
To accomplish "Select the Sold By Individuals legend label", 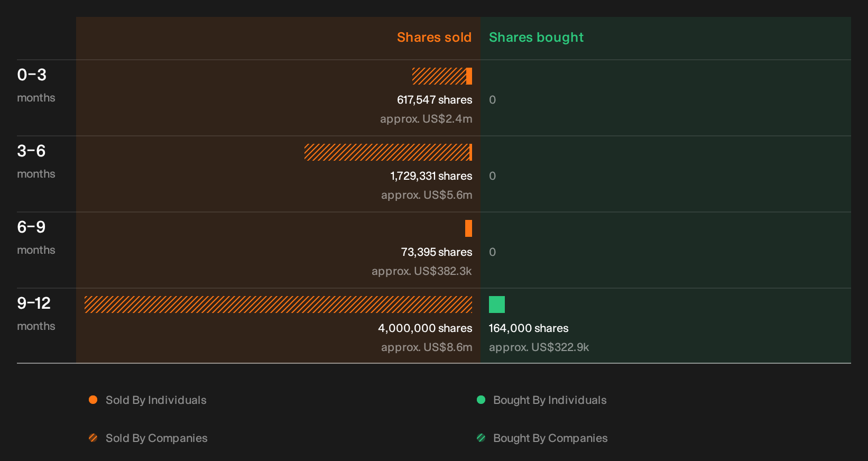I will click(156, 400).
